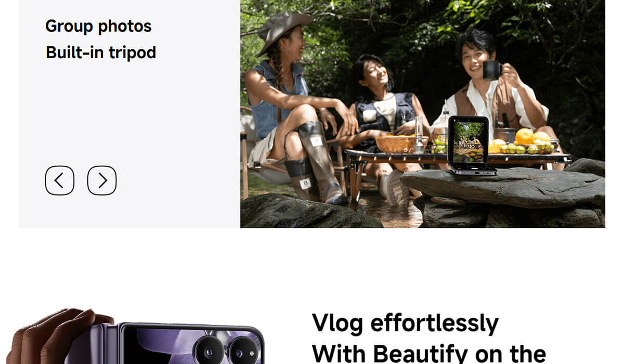Click the left camera lens on purple phone
The width and height of the screenshot is (624, 364).
[x=209, y=349]
